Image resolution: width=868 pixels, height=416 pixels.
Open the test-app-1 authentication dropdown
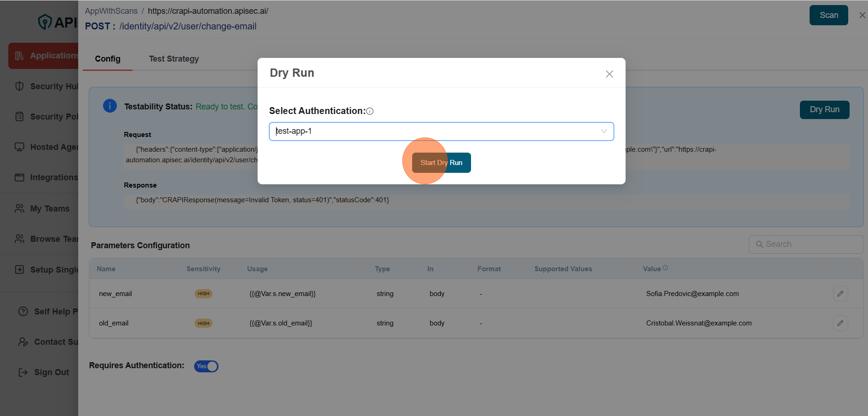pyautogui.click(x=604, y=131)
